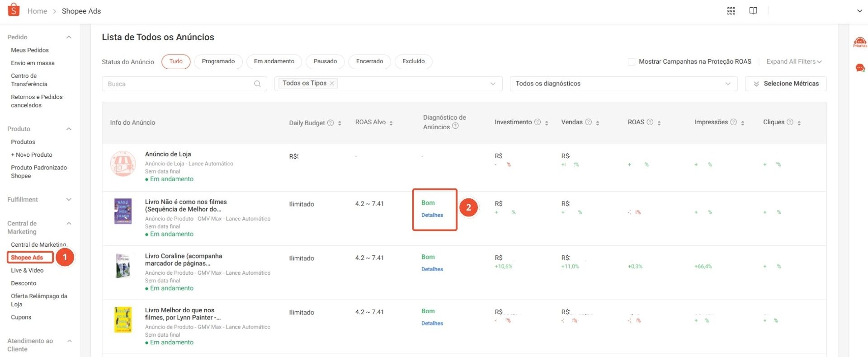868x357 pixels.
Task: Expand All Filters
Action: 793,61
